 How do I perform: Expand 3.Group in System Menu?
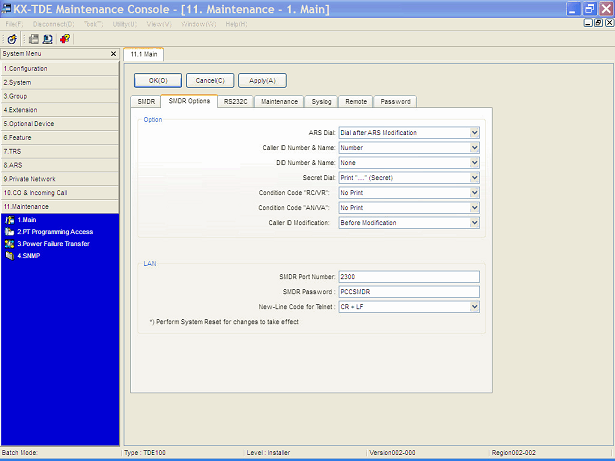tap(60, 96)
